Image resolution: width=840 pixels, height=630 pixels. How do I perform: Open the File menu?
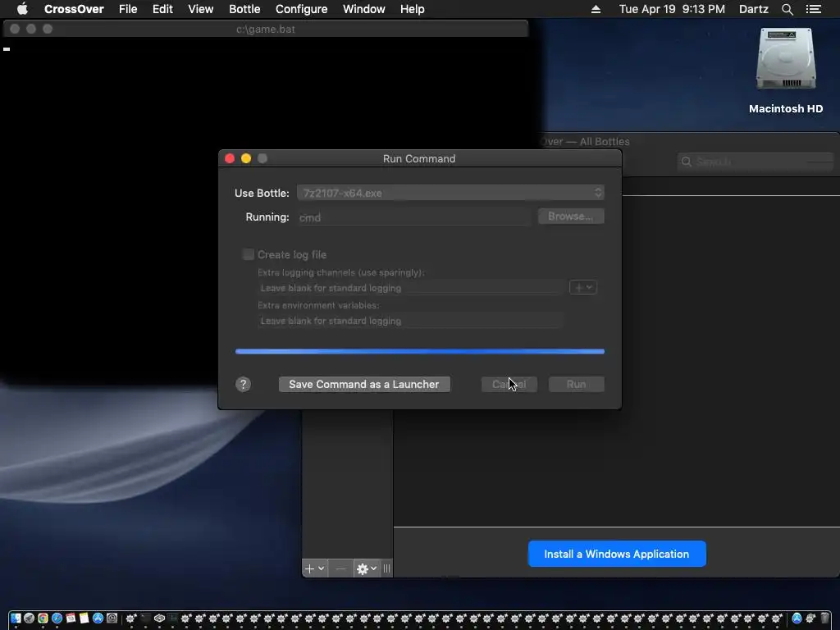[x=128, y=9]
